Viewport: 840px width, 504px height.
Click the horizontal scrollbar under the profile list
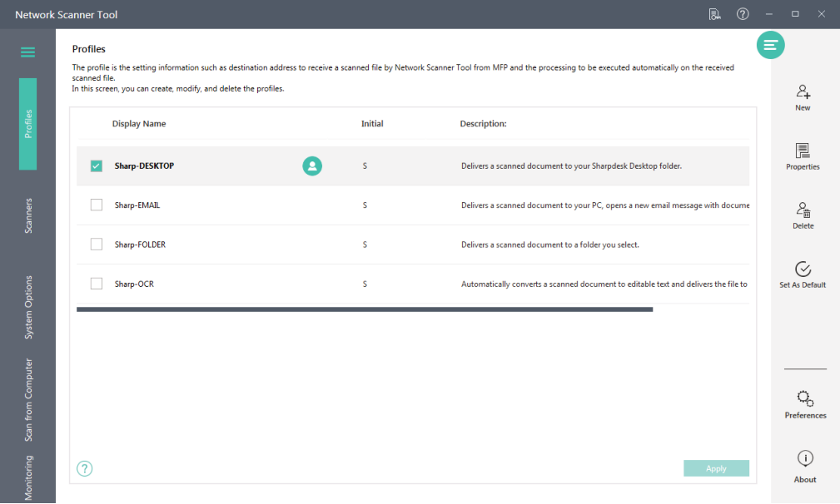click(365, 309)
